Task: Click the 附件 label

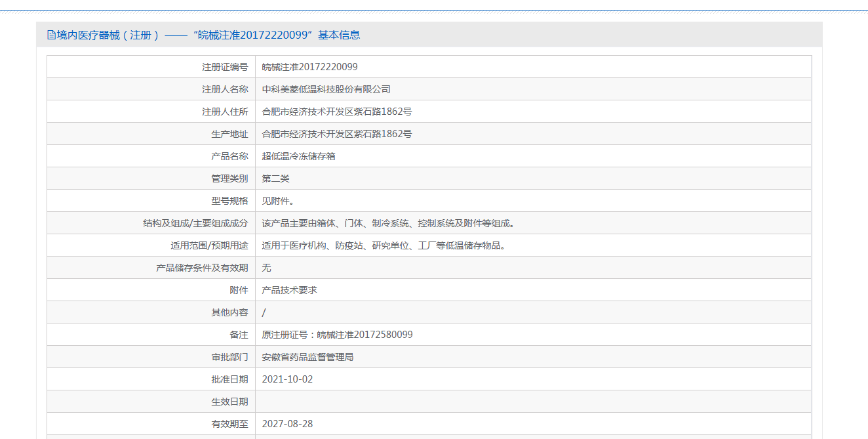Action: (x=239, y=290)
